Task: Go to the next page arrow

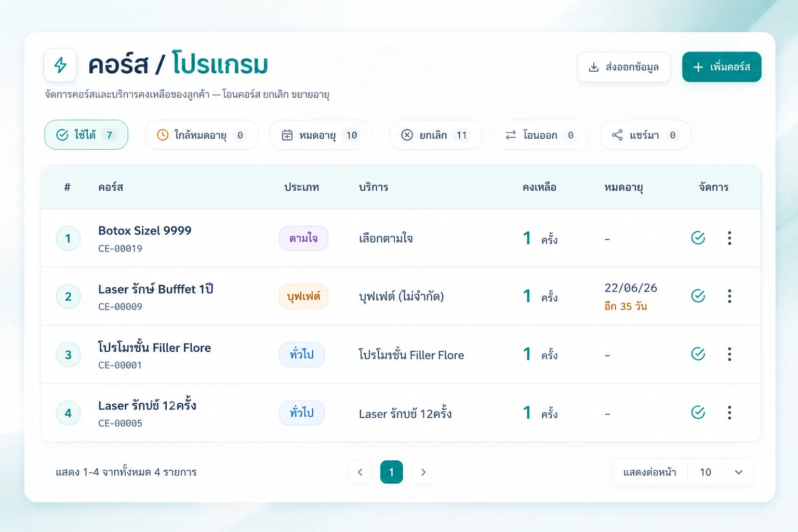Action: pos(423,472)
